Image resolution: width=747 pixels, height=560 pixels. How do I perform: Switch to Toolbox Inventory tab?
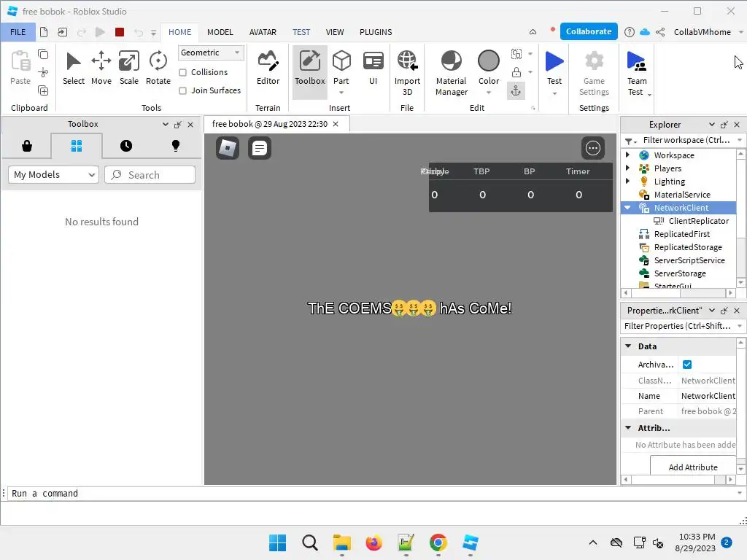76,146
